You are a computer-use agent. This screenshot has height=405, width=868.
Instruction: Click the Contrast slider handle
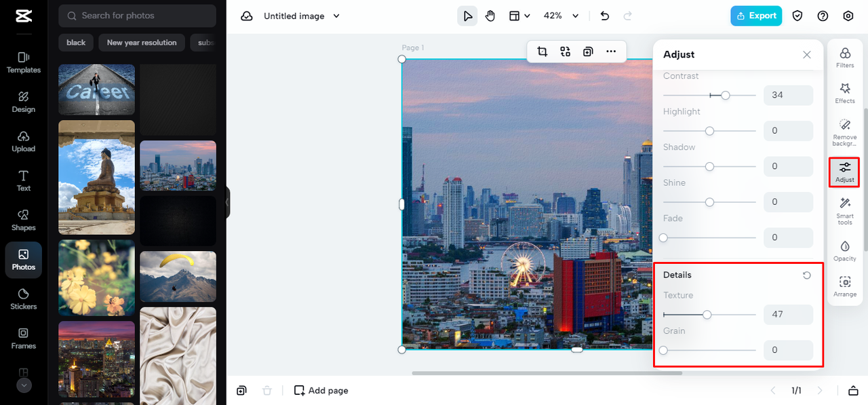click(726, 96)
